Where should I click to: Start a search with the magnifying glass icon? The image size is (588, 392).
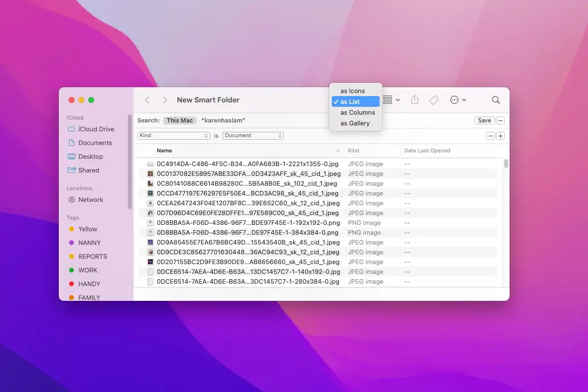tap(495, 99)
